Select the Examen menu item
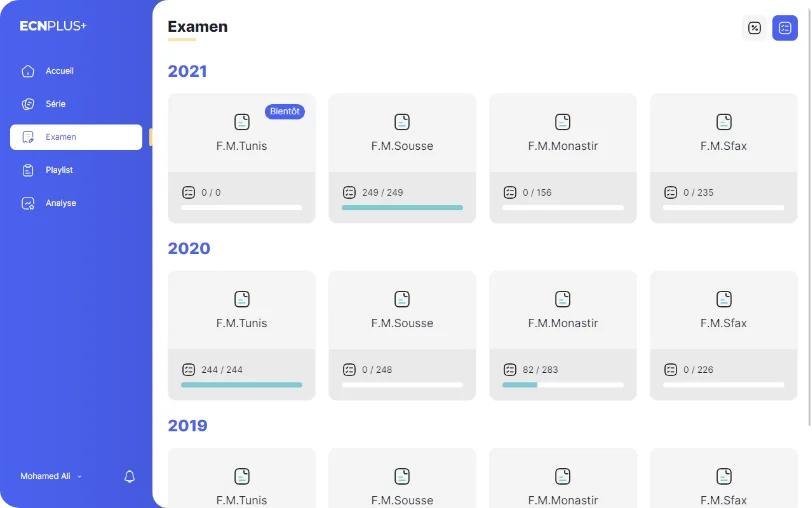The height and width of the screenshot is (508, 812). tap(76, 137)
